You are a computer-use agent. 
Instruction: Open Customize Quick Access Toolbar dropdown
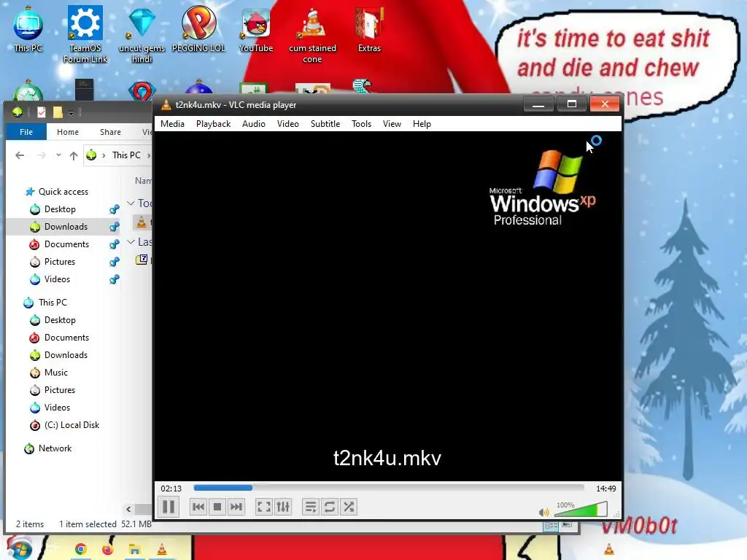point(71,112)
